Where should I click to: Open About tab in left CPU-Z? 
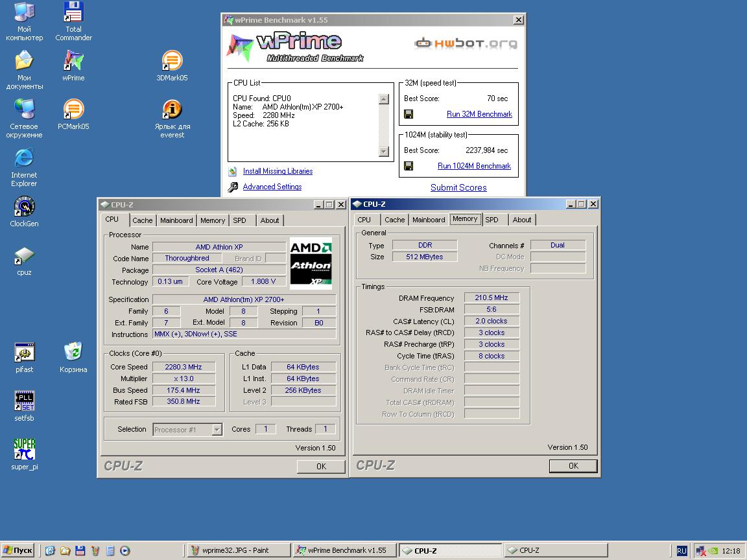coord(270,220)
